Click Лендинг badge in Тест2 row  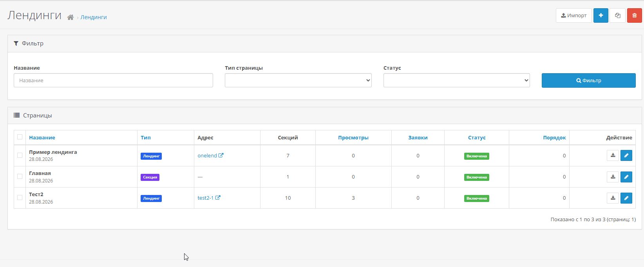(x=151, y=198)
